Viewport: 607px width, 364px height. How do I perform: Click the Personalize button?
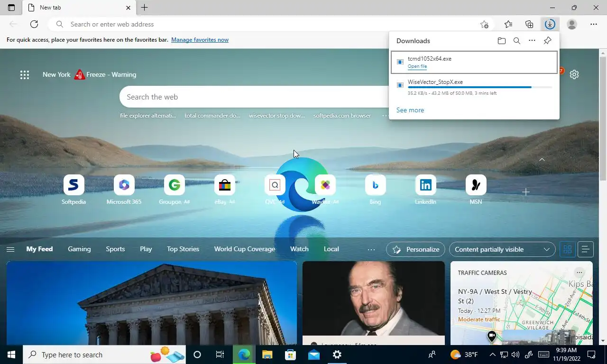[x=416, y=249]
